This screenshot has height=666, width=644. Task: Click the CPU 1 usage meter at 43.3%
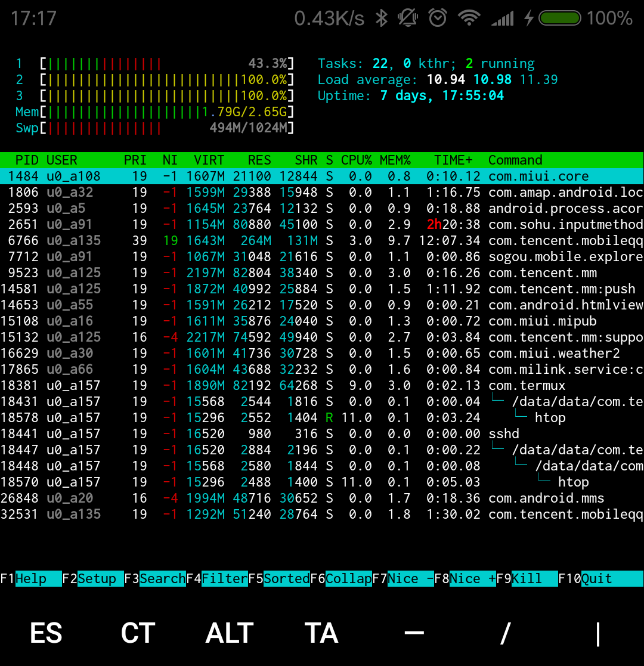click(154, 64)
